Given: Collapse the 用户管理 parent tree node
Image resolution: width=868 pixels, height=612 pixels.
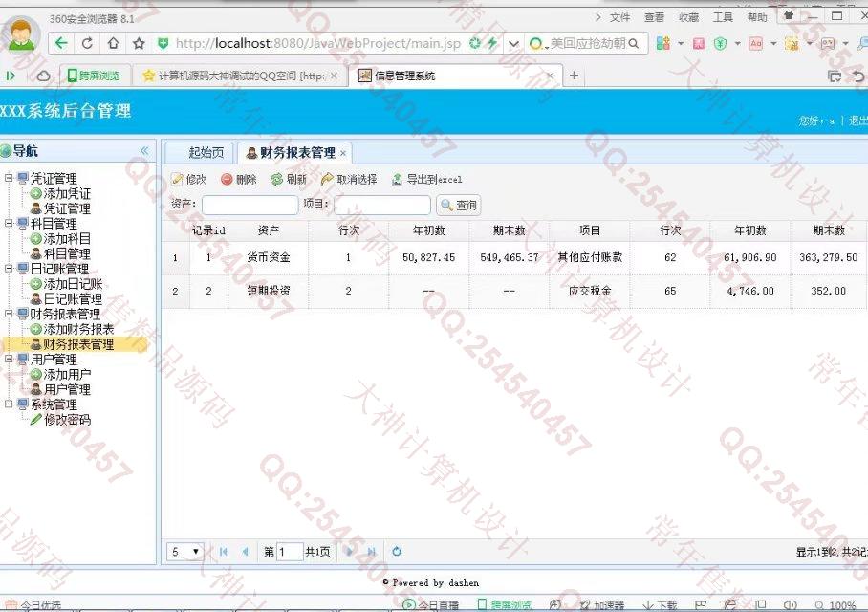Looking at the screenshot, I should pyautogui.click(x=9, y=359).
